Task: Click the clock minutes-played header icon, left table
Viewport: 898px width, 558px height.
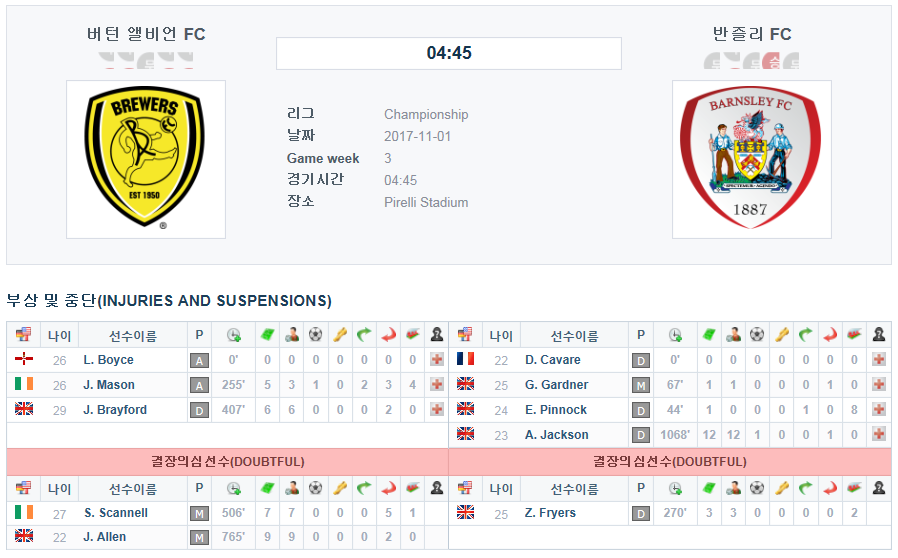Action: [234, 335]
